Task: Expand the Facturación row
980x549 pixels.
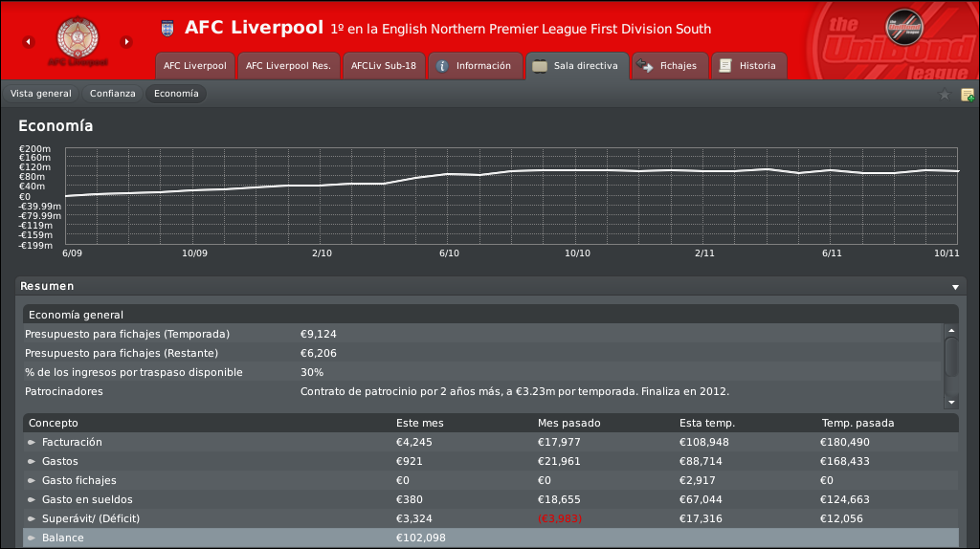Action: (x=32, y=442)
